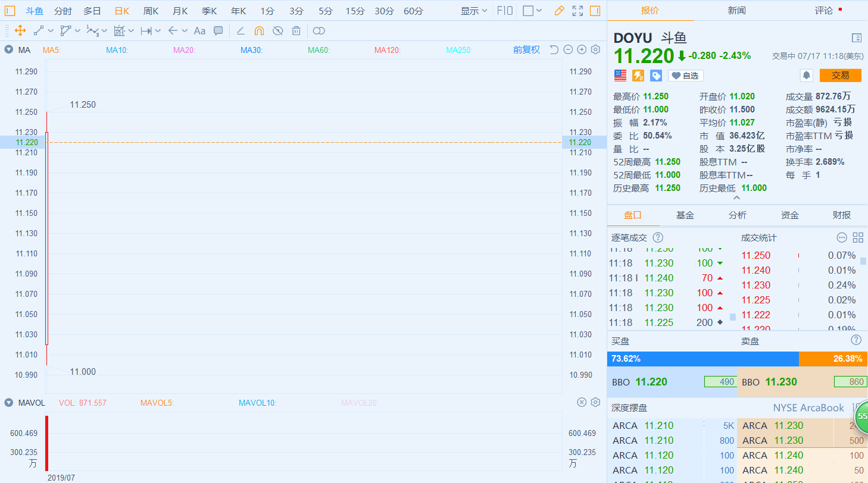The height and width of the screenshot is (483, 868).
Task: Select the 周K weekly candlestick tab
Action: click(x=151, y=11)
